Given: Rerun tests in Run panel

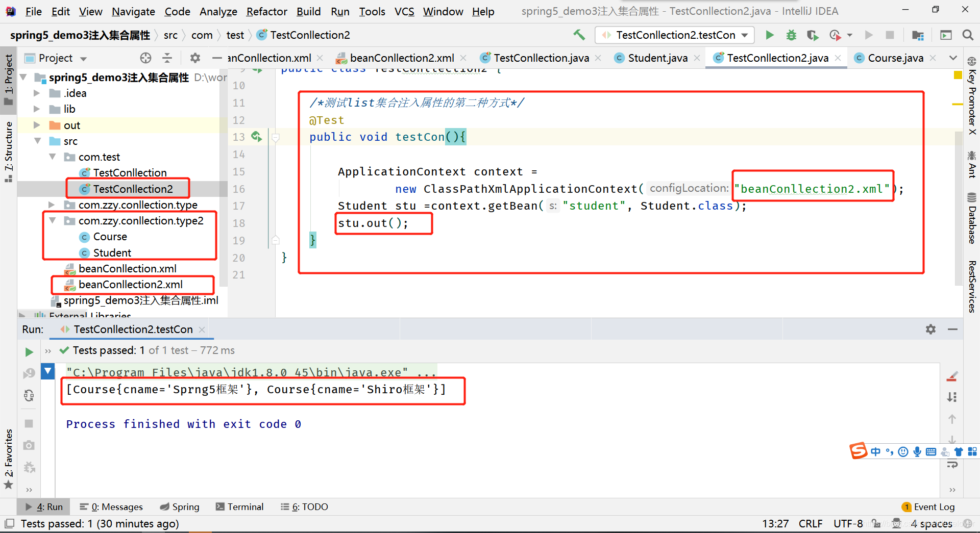Looking at the screenshot, I should 29,352.
